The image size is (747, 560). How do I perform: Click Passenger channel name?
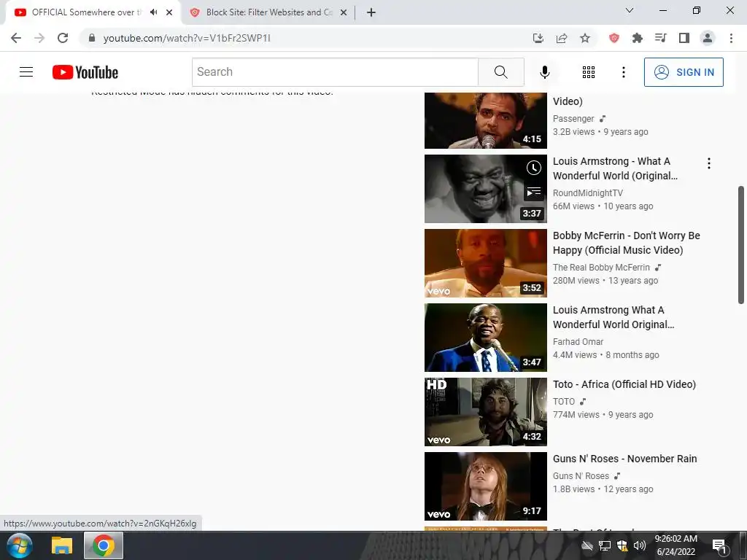tap(573, 119)
